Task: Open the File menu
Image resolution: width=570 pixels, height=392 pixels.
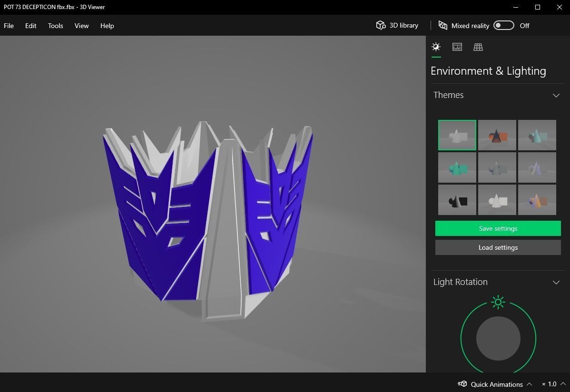Action: click(9, 26)
